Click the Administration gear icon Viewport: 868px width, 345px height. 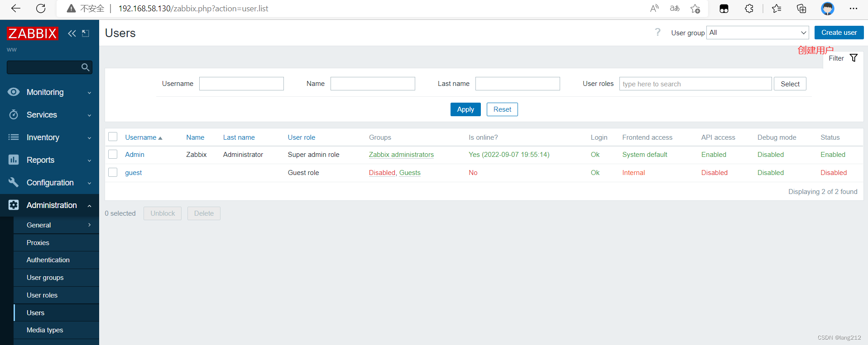(14, 205)
